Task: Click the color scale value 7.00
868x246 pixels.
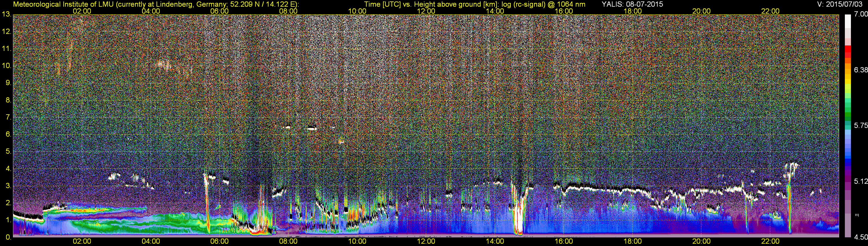Action: [x=861, y=14]
